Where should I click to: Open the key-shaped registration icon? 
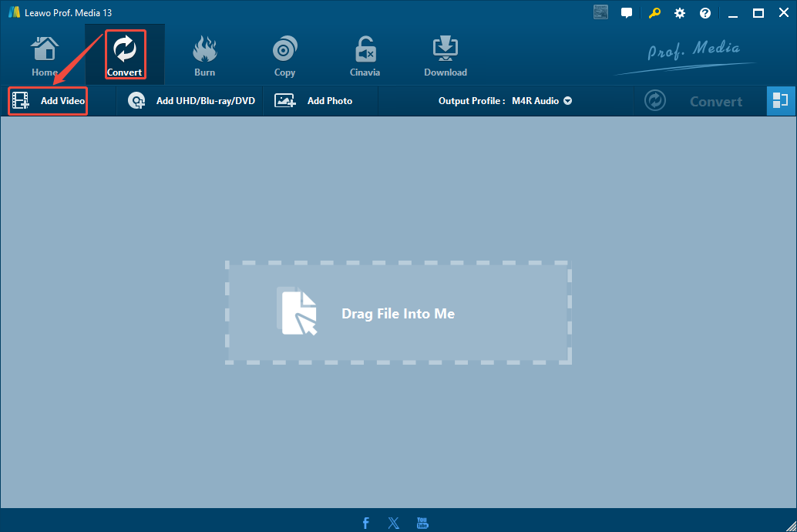click(x=654, y=12)
